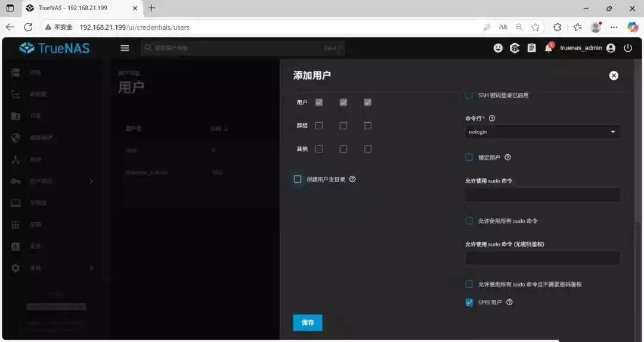Click the browser address bar URL

[x=134, y=27]
